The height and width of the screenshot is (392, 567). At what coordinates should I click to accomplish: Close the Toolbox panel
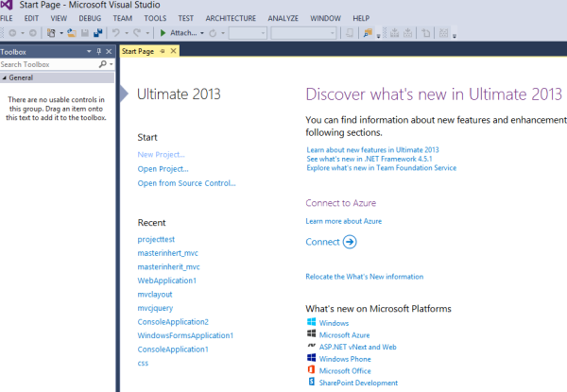[x=109, y=52]
